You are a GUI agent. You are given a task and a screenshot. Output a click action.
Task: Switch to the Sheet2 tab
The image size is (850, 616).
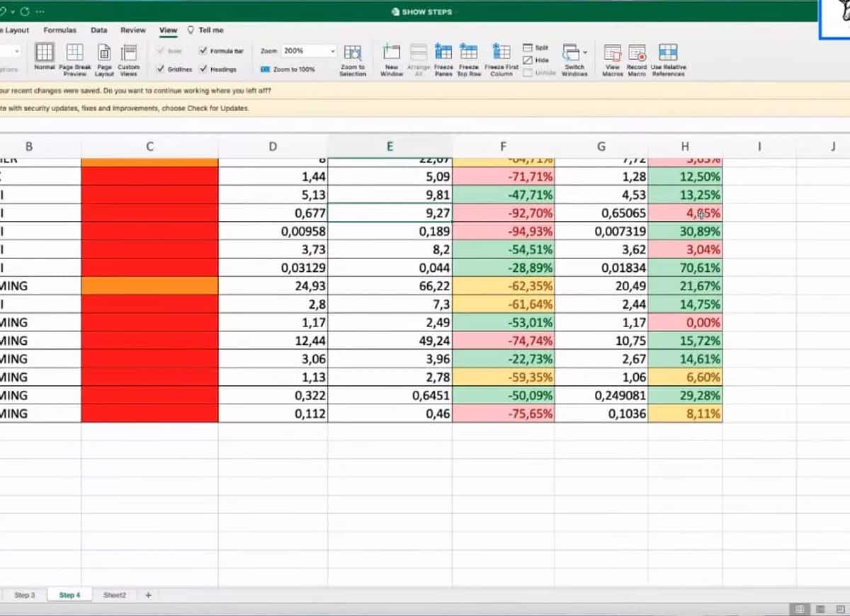pyautogui.click(x=114, y=595)
